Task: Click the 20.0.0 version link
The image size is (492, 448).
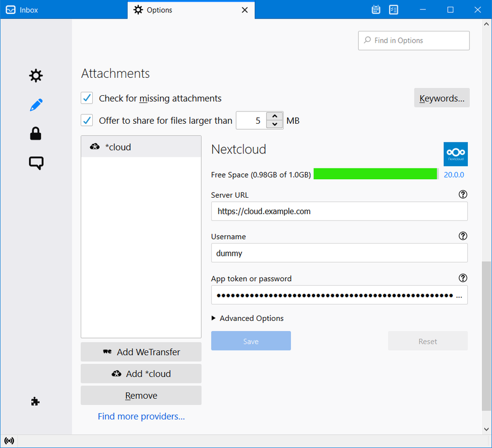Action: [454, 175]
